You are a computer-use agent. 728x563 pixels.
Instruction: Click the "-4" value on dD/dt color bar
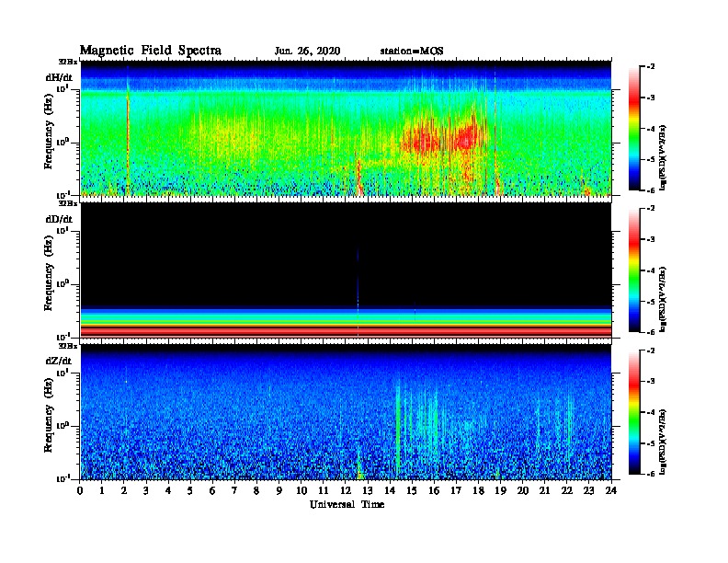(x=651, y=270)
